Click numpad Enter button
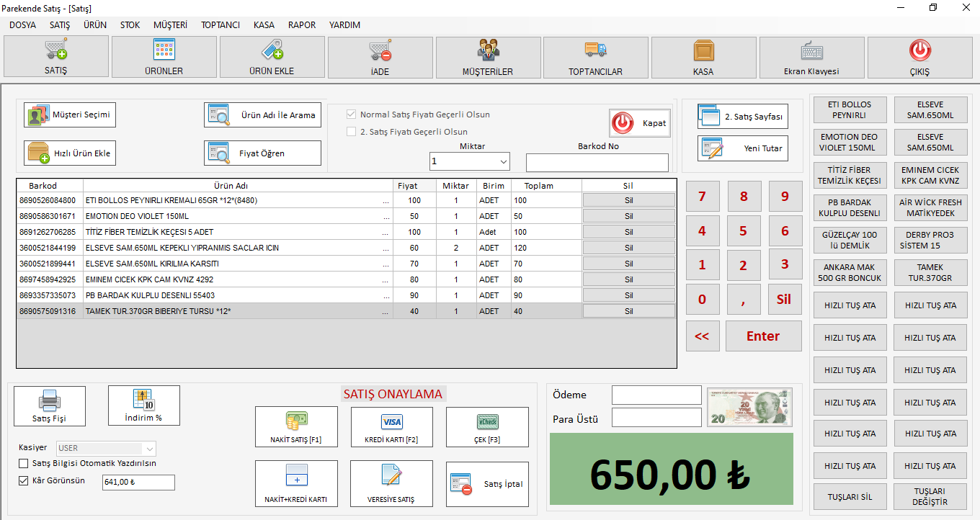This screenshot has width=980, height=520. [x=763, y=336]
